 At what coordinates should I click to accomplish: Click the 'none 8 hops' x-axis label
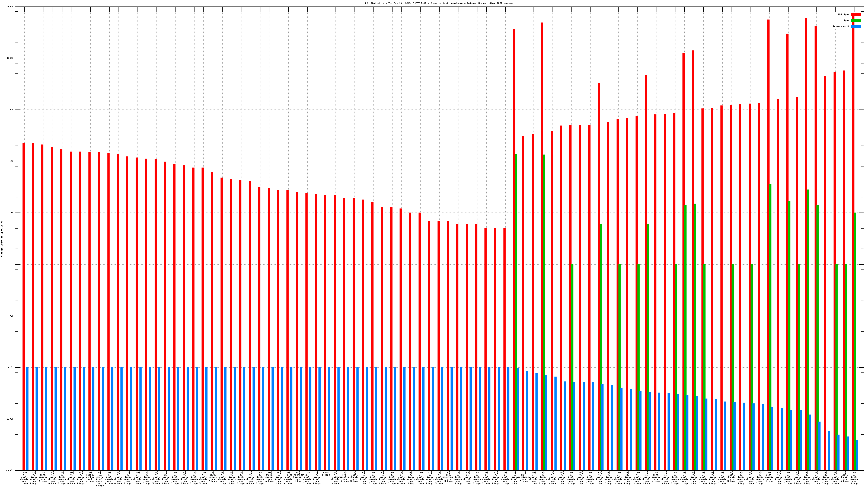click(326, 474)
